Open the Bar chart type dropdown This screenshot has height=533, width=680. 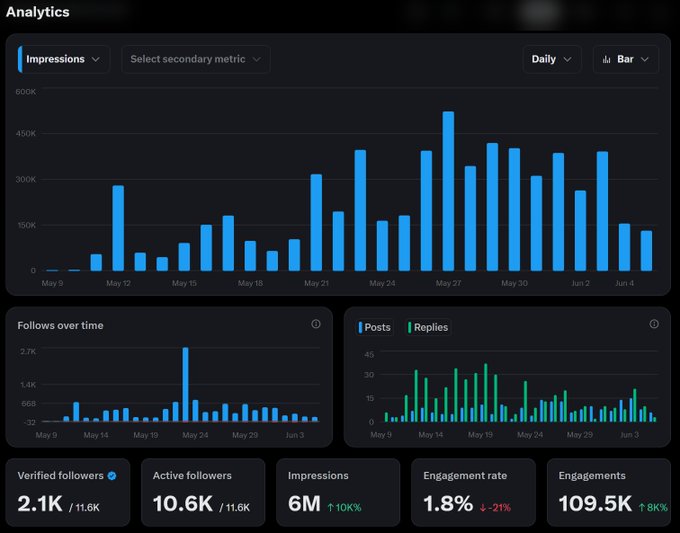626,59
